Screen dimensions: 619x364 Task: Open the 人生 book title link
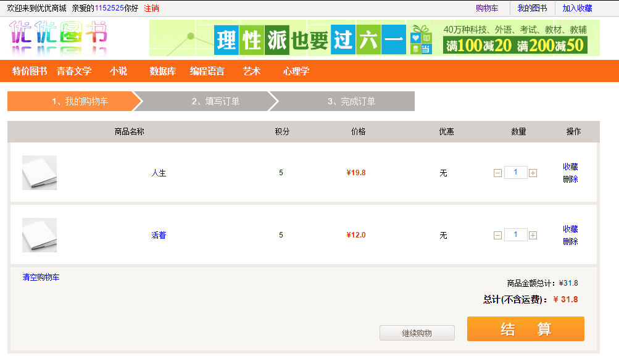159,173
